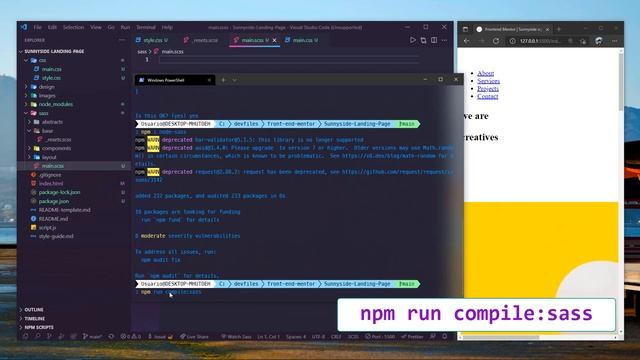
Task: Open style.css in the Explorer tree
Action: click(51, 78)
